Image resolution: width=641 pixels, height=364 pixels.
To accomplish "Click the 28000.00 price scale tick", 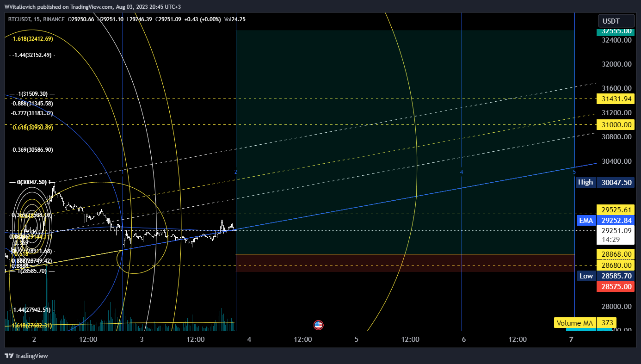I will tap(616, 307).
